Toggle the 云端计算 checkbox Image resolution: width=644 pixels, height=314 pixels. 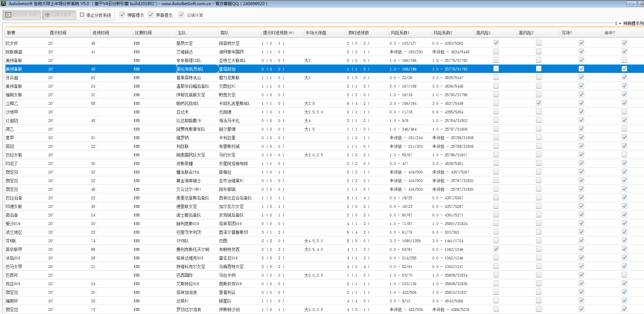pyautogui.click(x=181, y=15)
